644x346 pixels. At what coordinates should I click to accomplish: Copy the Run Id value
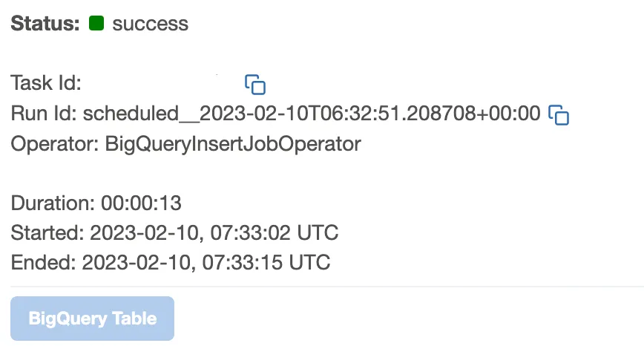(x=558, y=114)
